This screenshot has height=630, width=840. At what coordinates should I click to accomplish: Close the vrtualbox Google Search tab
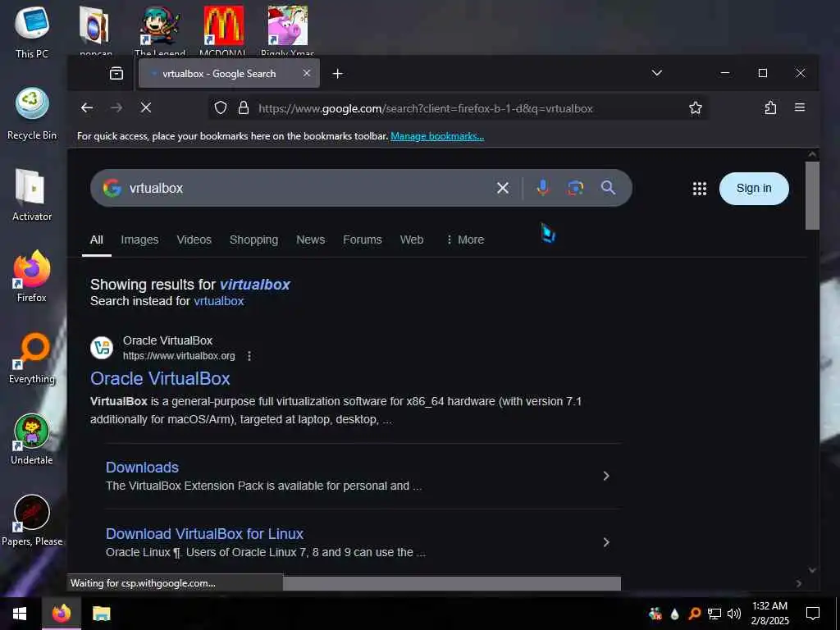(307, 73)
